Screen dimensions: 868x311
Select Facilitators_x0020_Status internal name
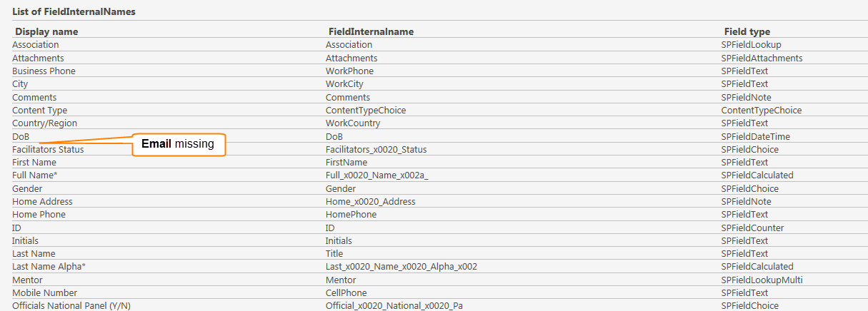376,150
